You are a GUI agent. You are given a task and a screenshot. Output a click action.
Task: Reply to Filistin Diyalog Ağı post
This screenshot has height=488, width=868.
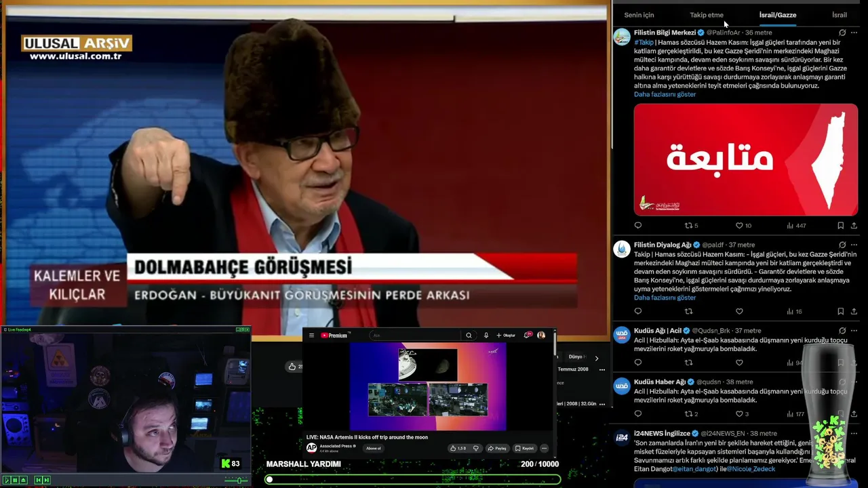point(637,312)
